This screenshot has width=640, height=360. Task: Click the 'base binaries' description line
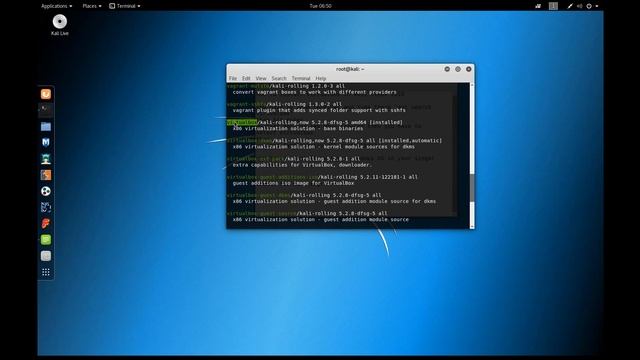pyautogui.click(x=298, y=129)
